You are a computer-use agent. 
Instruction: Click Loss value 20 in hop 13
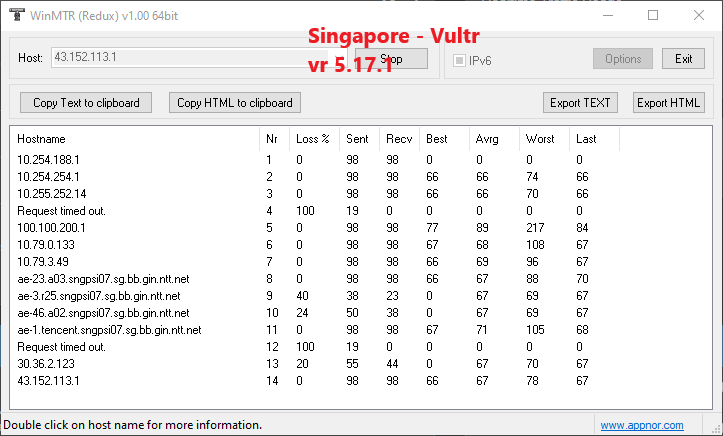click(x=302, y=364)
